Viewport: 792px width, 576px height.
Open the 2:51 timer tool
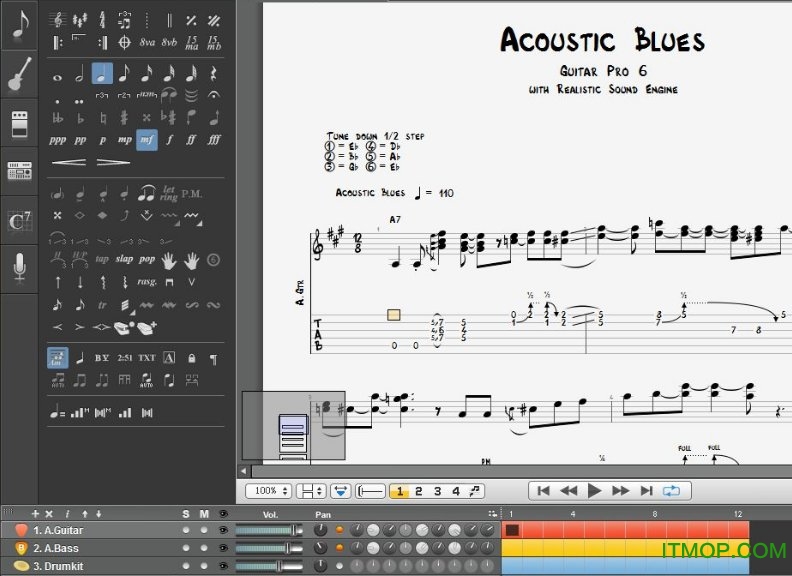click(x=125, y=358)
